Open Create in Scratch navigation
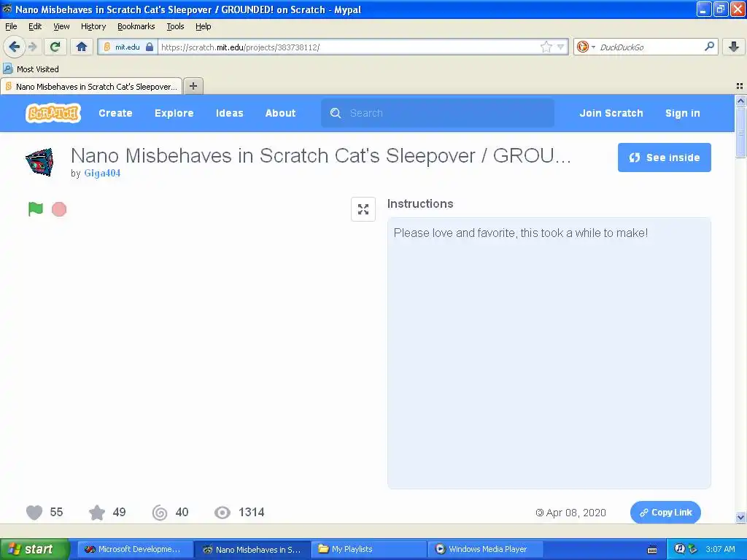 pos(115,113)
